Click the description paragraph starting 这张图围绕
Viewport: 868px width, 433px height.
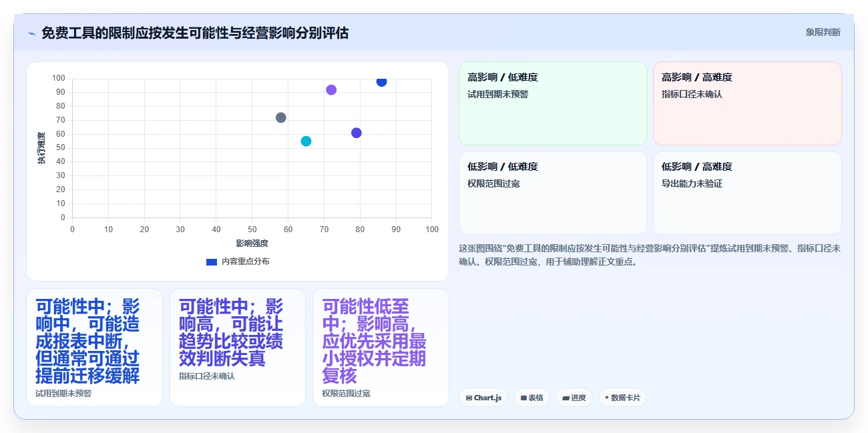pos(650,255)
